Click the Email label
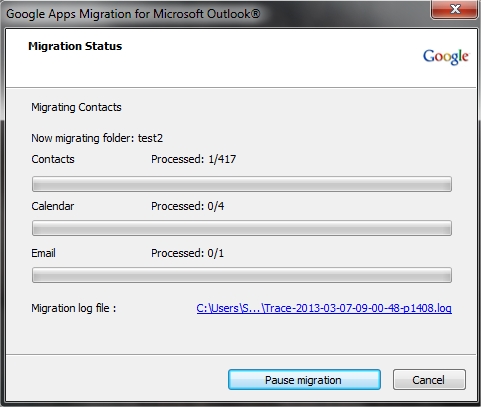 coord(43,253)
